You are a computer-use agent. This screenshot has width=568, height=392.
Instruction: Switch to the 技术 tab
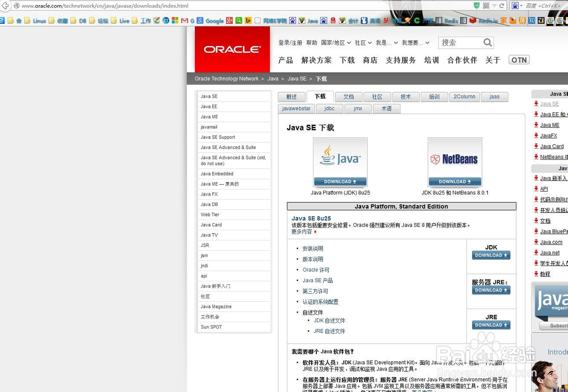click(x=406, y=96)
